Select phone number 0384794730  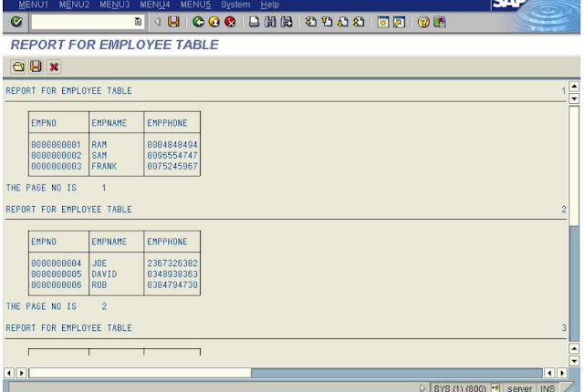(172, 285)
